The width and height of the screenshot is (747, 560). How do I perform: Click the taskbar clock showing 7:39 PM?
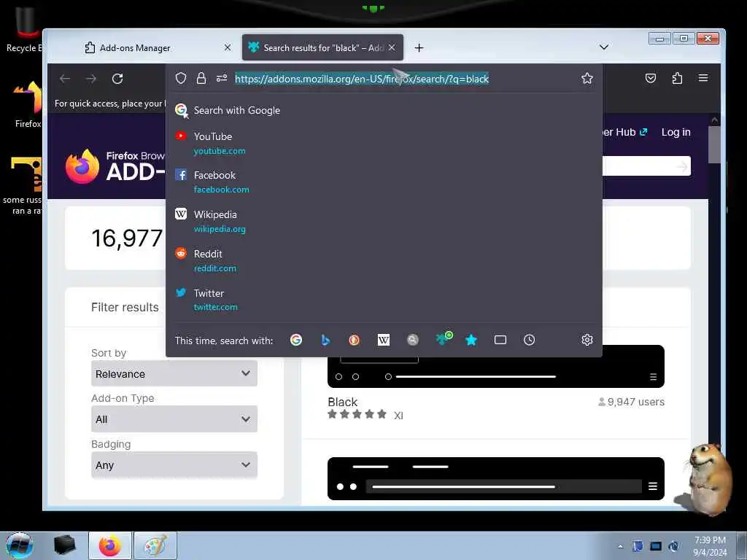[x=710, y=545]
